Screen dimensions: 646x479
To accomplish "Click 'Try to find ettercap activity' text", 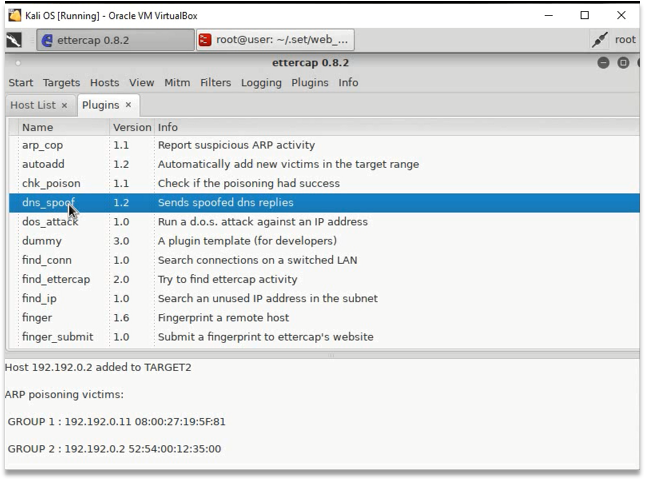I will (x=227, y=279).
